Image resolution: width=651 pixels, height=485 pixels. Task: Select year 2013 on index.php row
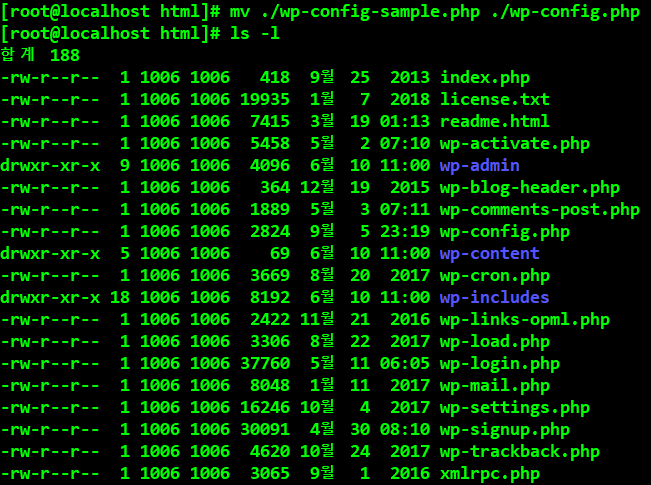410,78
